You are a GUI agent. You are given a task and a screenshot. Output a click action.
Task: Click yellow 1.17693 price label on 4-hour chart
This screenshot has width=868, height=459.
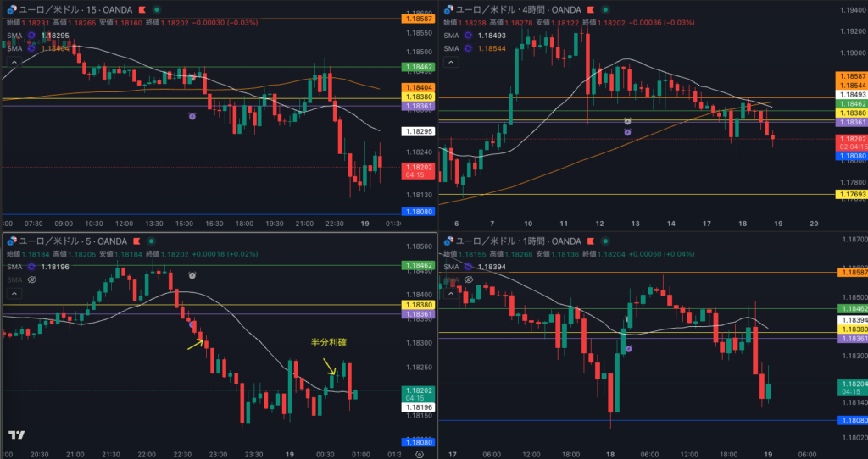tap(851, 194)
